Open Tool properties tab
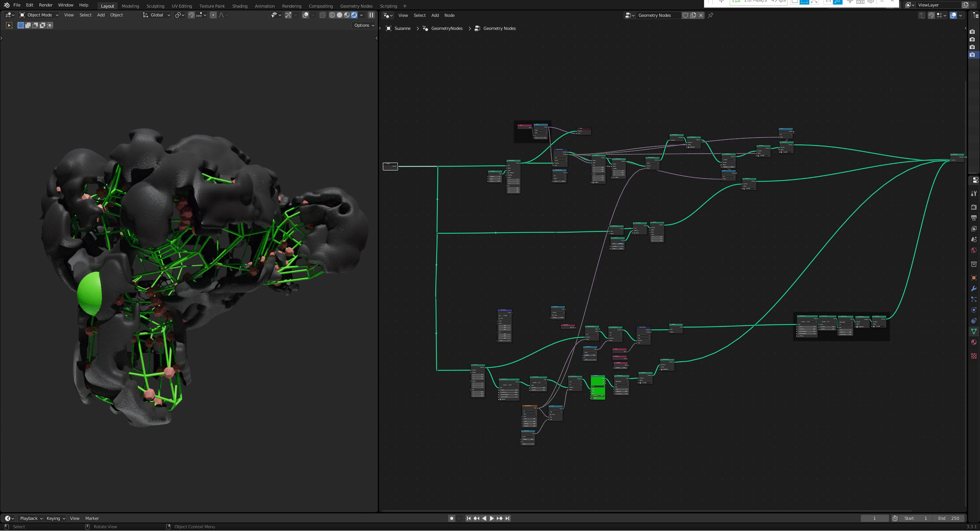980x531 pixels. pos(974,193)
